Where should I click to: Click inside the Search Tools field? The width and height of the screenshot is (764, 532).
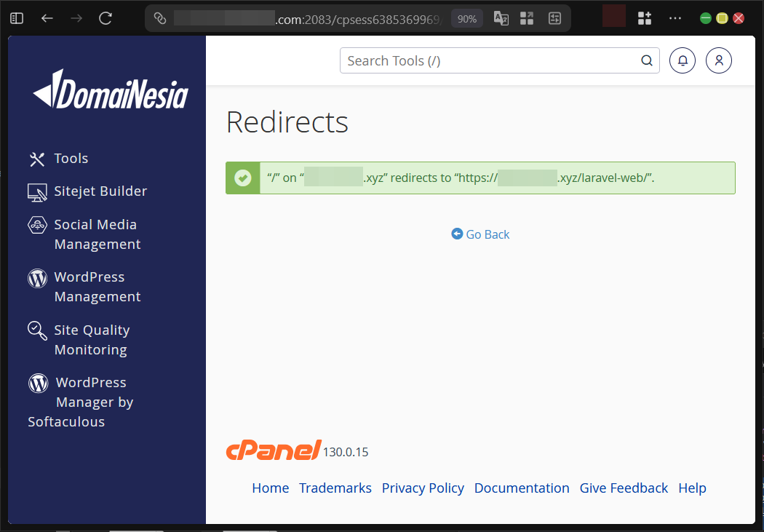(473, 60)
